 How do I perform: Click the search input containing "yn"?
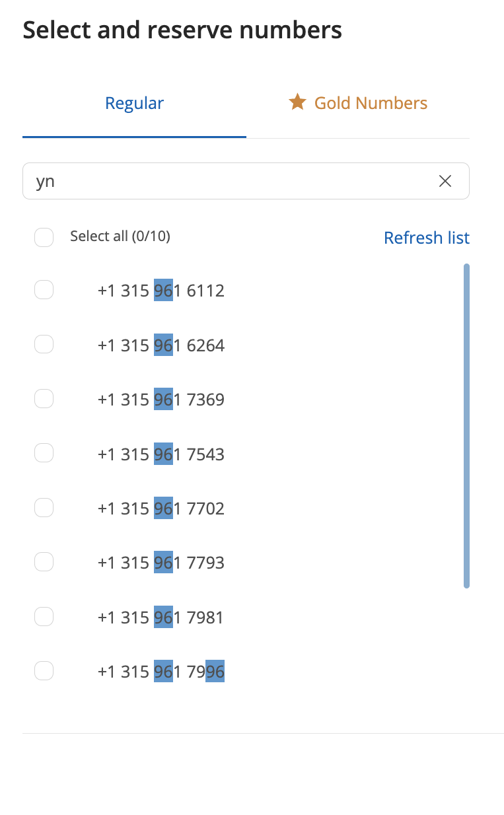click(246, 181)
